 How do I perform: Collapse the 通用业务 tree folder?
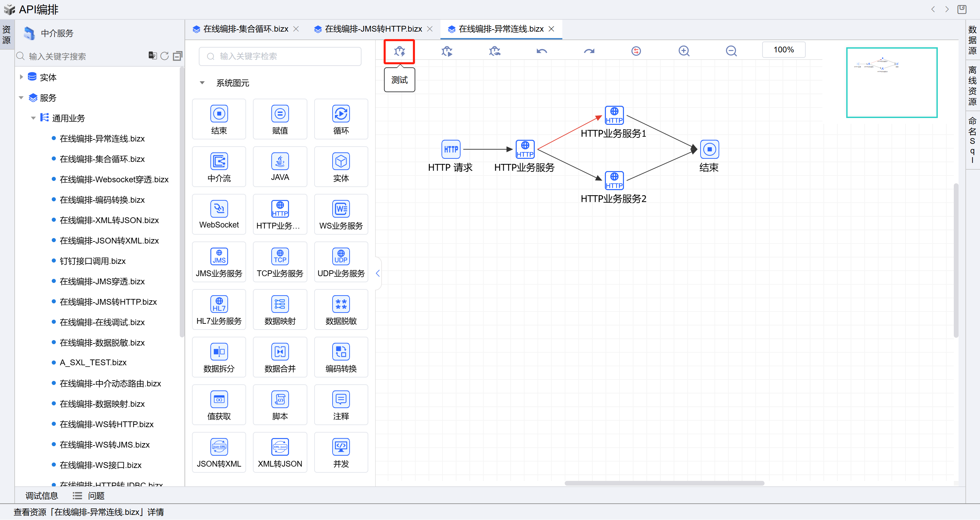(33, 118)
